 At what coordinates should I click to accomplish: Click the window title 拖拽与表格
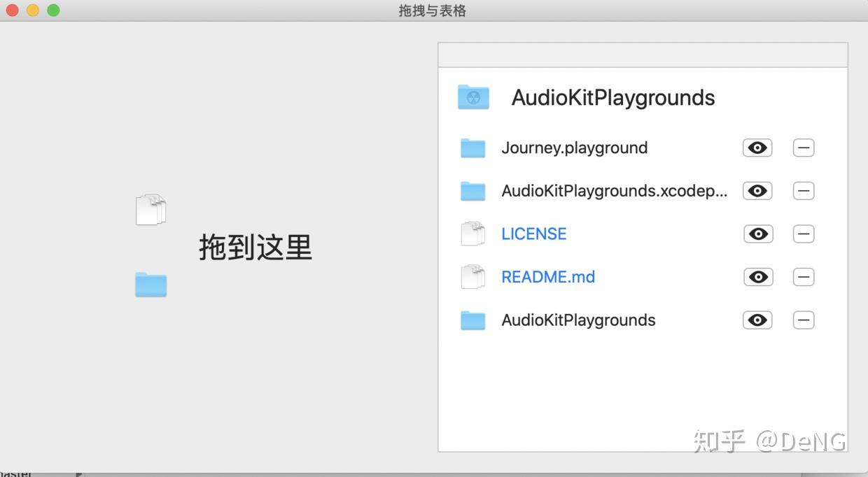(x=433, y=10)
